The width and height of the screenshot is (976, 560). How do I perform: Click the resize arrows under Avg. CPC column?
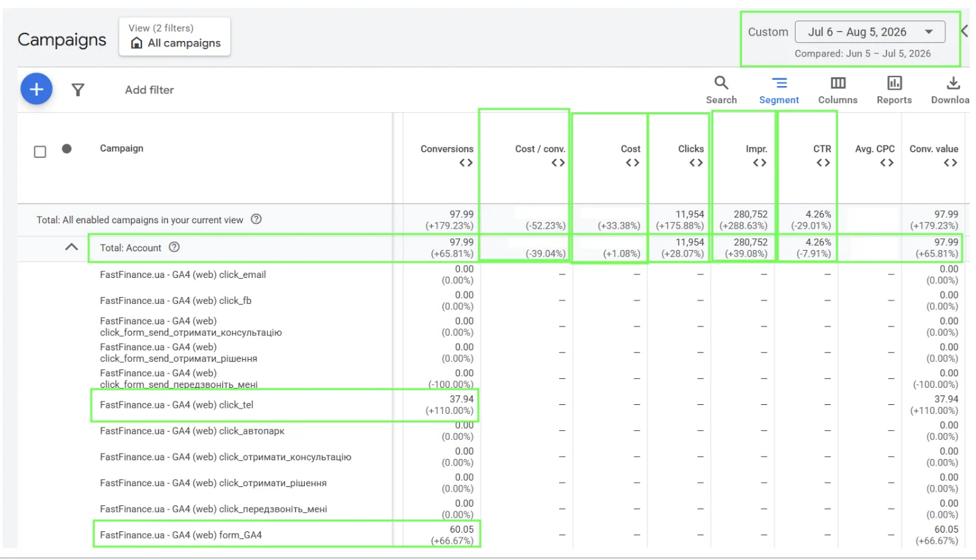pos(887,163)
